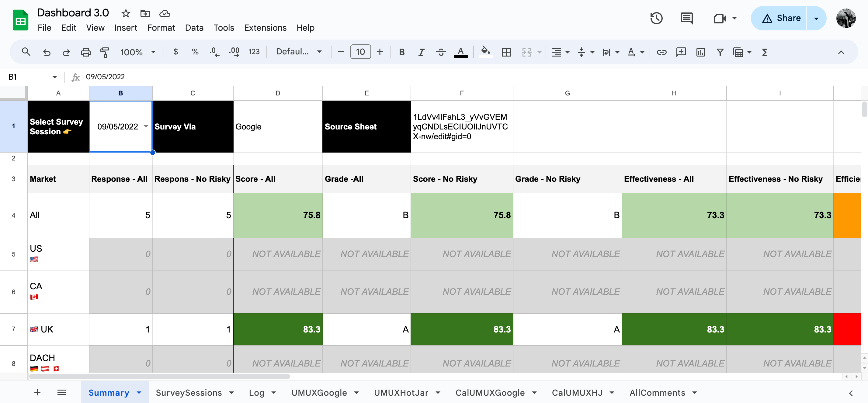Click the paint format icon
Image resolution: width=868 pixels, height=403 pixels.
click(x=104, y=52)
